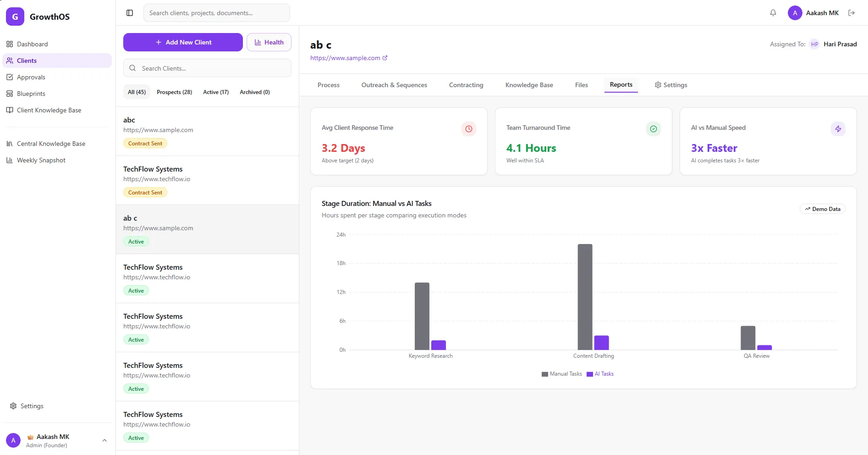Click the Add New Client button
The image size is (868, 455).
click(183, 42)
